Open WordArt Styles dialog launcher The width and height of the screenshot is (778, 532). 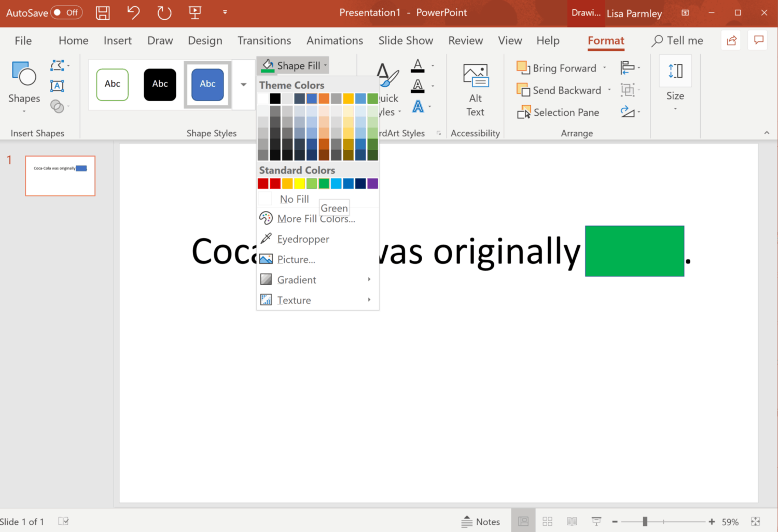(x=439, y=133)
